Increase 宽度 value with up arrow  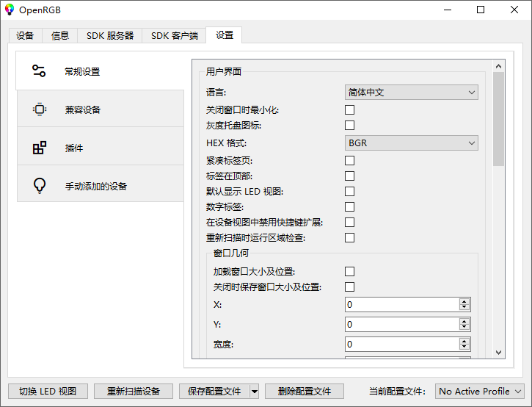pos(464,341)
